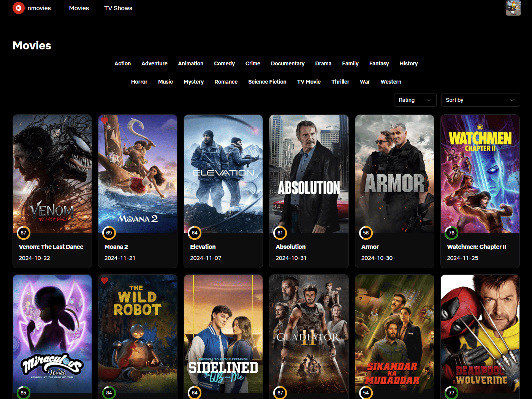The height and width of the screenshot is (399, 532).
Task: Open the Horror genre filter
Action: pos(139,82)
